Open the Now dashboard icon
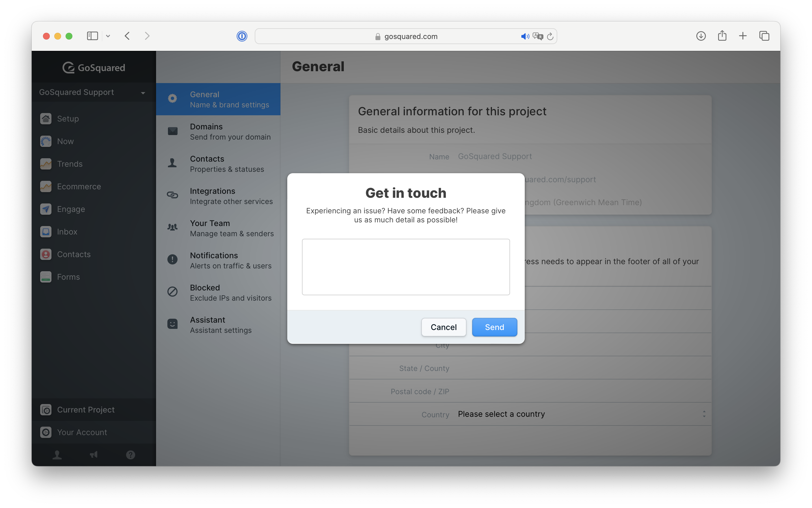 point(46,141)
